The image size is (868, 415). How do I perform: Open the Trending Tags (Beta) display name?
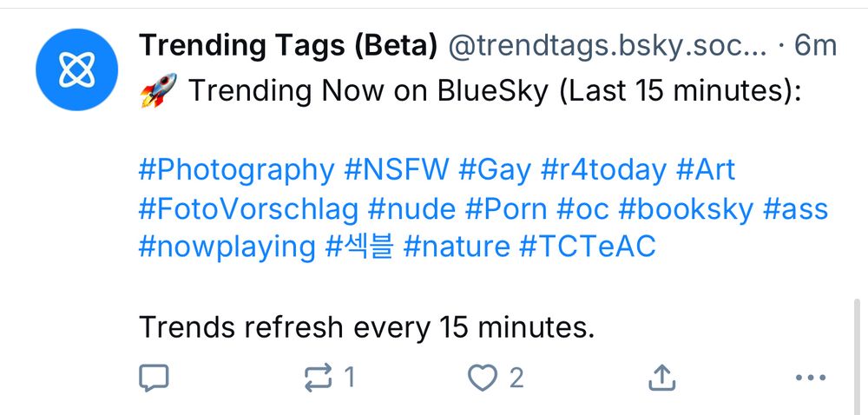pyautogui.click(x=287, y=46)
